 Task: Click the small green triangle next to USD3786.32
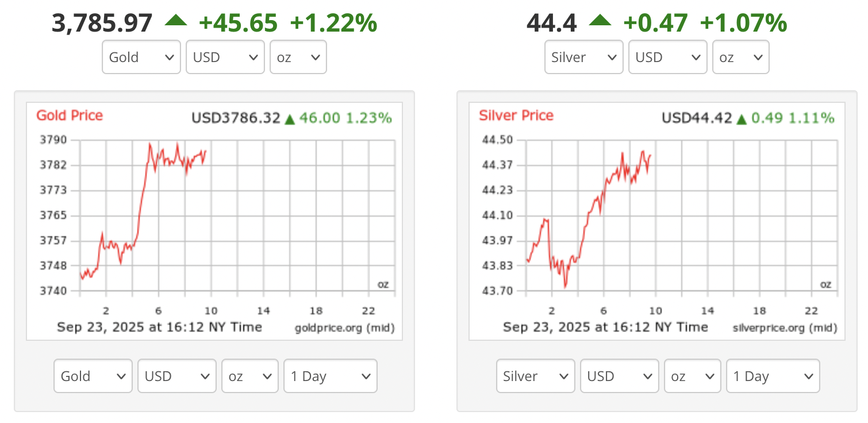tap(290, 119)
